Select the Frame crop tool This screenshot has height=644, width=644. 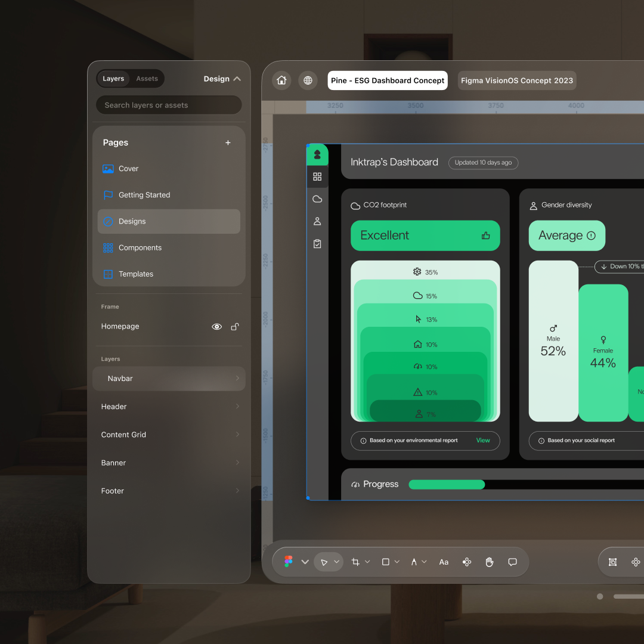coord(355,562)
